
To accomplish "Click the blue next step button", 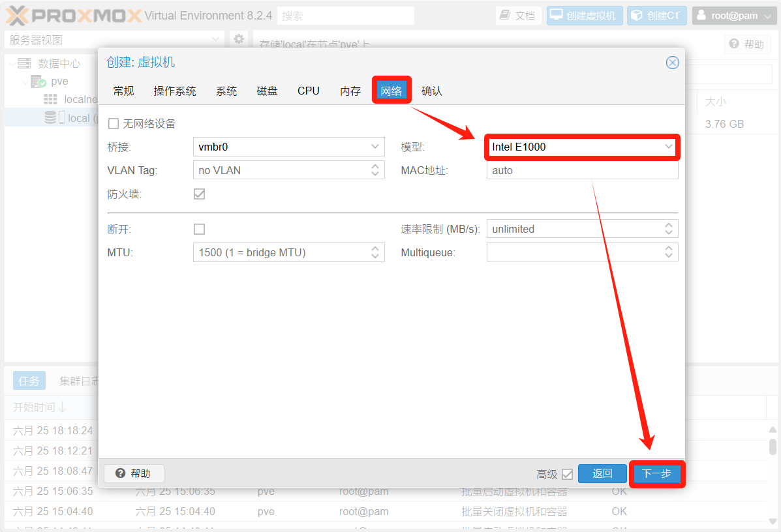I will point(656,474).
